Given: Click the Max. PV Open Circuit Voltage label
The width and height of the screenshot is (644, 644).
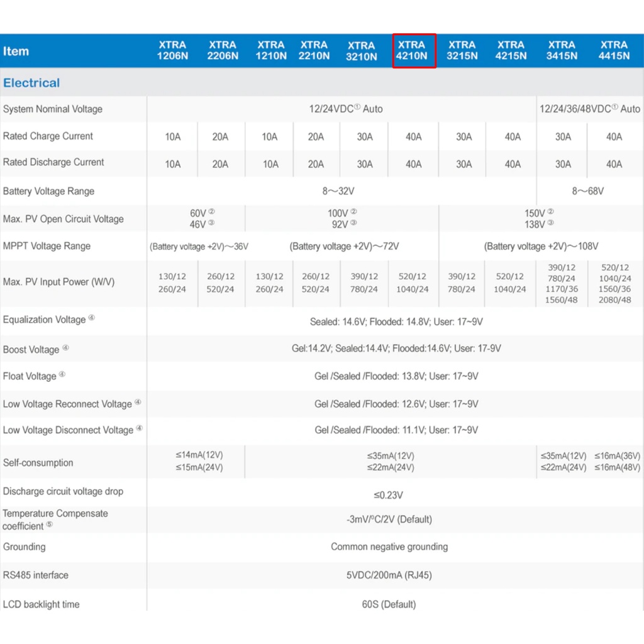Looking at the screenshot, I should [x=64, y=219].
